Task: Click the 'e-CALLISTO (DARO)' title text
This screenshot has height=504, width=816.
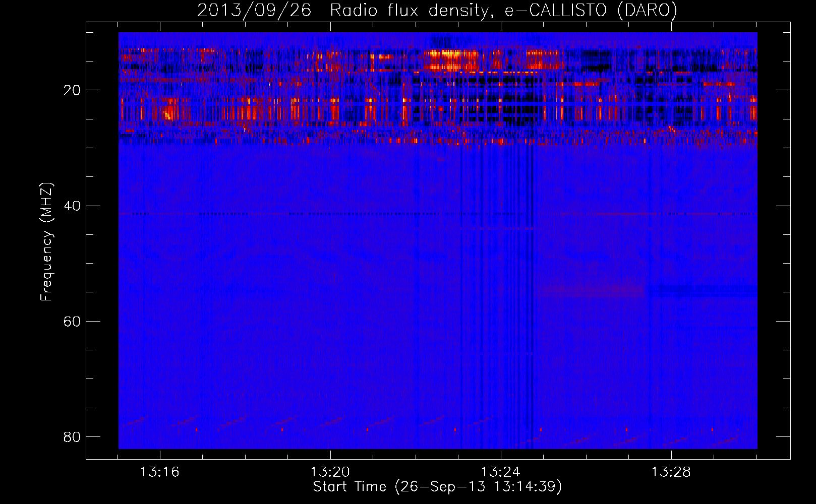Action: (591, 11)
